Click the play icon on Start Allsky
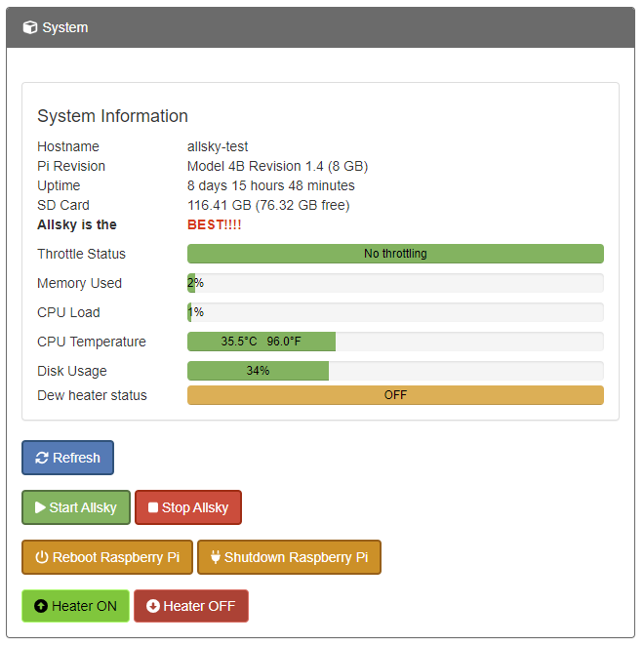The height and width of the screenshot is (645, 644). pos(40,507)
